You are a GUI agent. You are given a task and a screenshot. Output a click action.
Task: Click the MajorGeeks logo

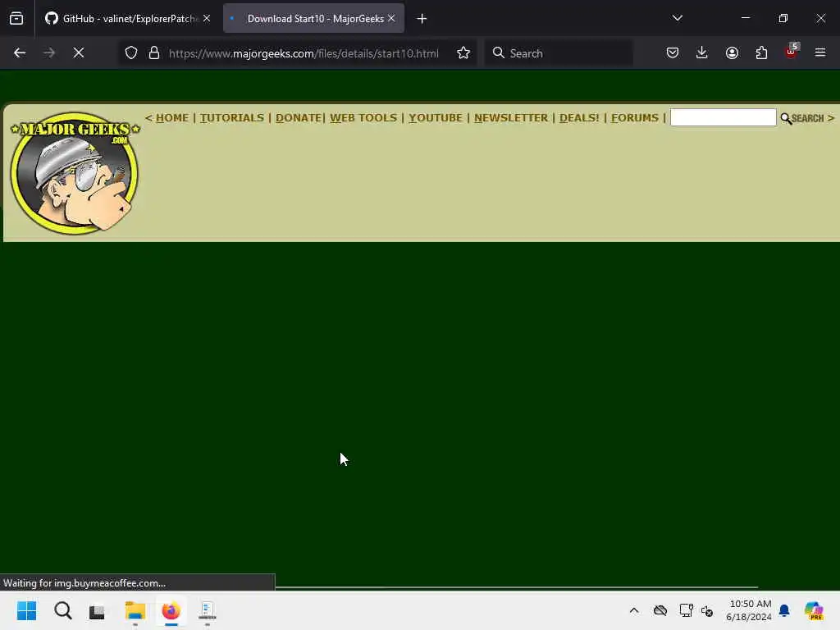[x=75, y=173]
